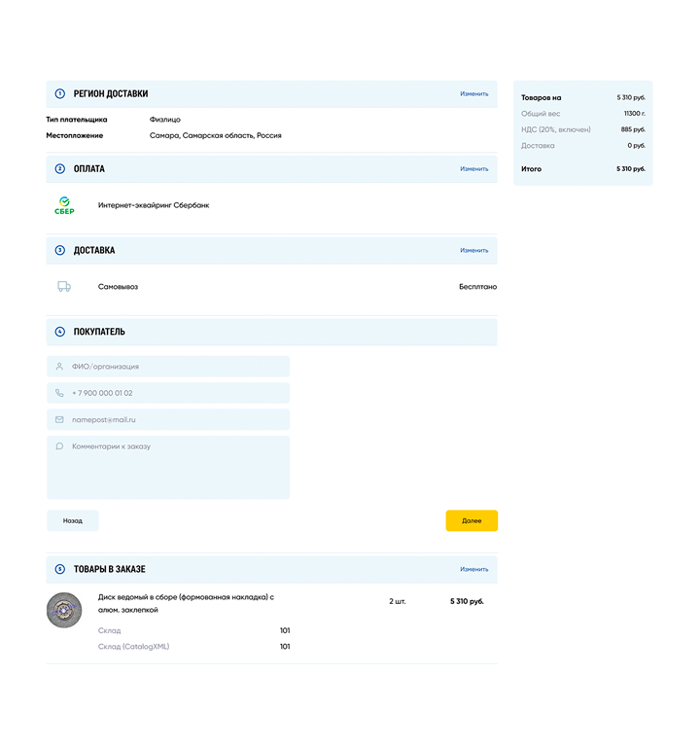Screen dimensions: 700x747
Task: Click the Sber logo icon
Action: pos(64,205)
